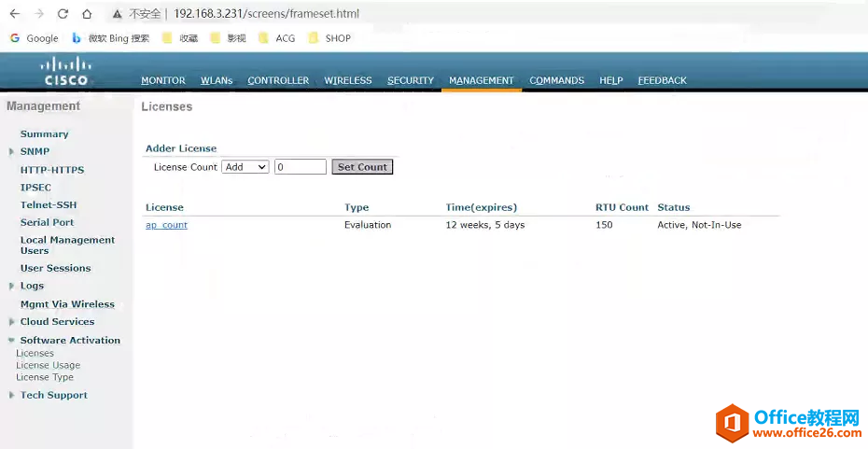Open SNMP in sidebar
Screen dimensions: 868x449
pos(35,151)
